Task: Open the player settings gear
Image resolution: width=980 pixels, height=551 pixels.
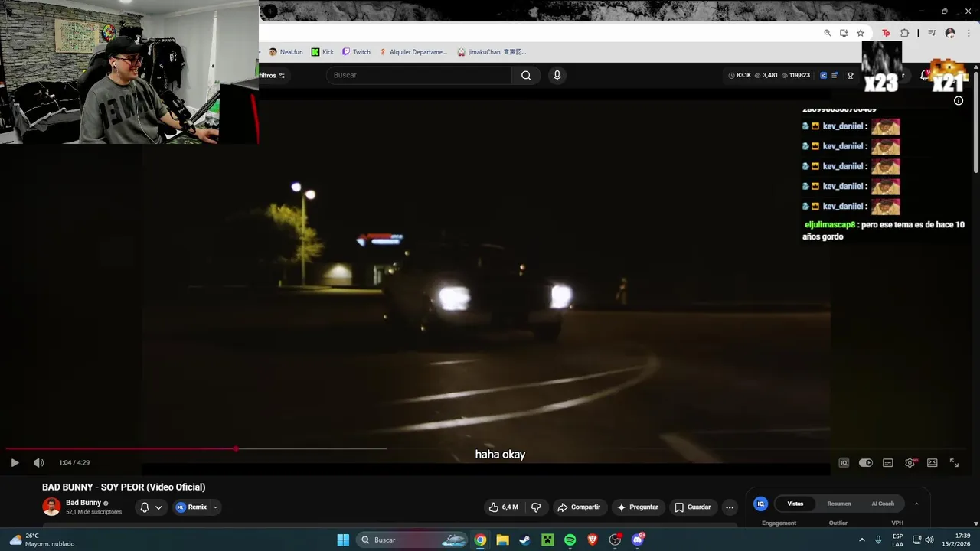Action: pos(910,462)
